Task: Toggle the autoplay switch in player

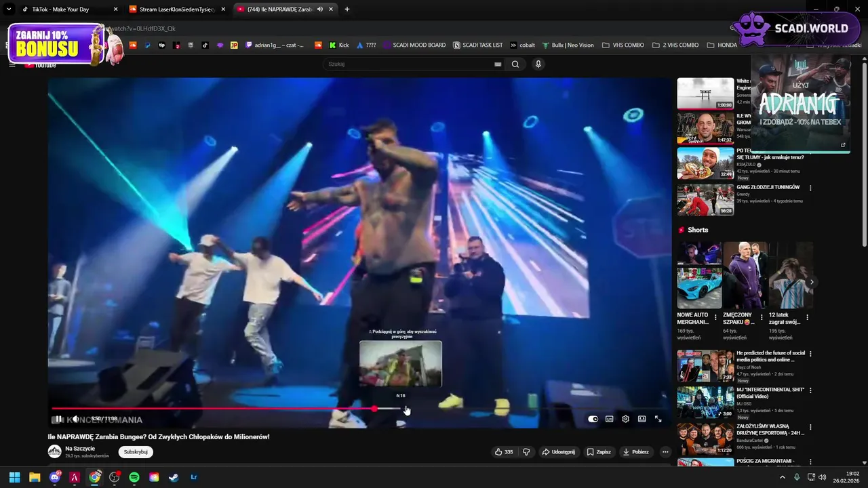Action: [593, 419]
